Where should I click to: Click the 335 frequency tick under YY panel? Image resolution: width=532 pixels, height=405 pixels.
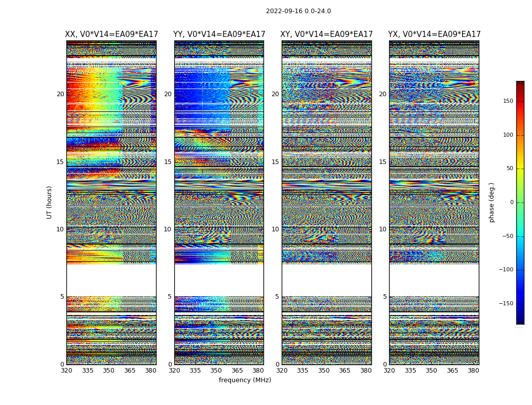(195, 371)
